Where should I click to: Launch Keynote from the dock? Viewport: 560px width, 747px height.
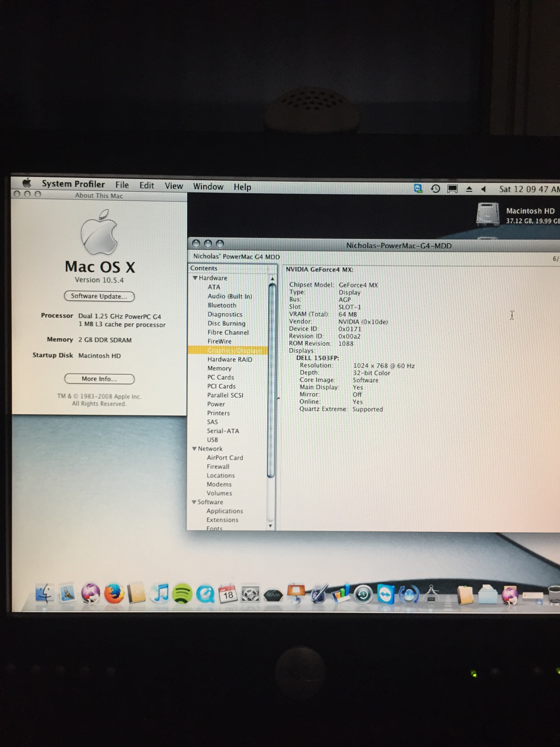(296, 593)
